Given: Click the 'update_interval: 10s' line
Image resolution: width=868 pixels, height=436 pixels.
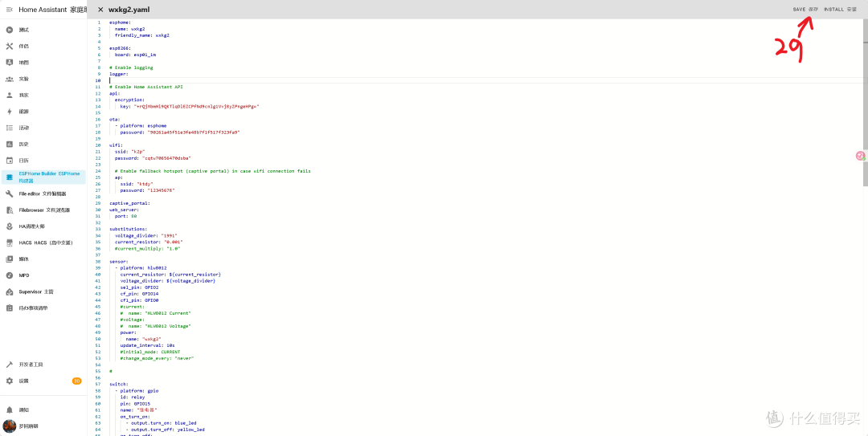Looking at the screenshot, I should (147, 345).
